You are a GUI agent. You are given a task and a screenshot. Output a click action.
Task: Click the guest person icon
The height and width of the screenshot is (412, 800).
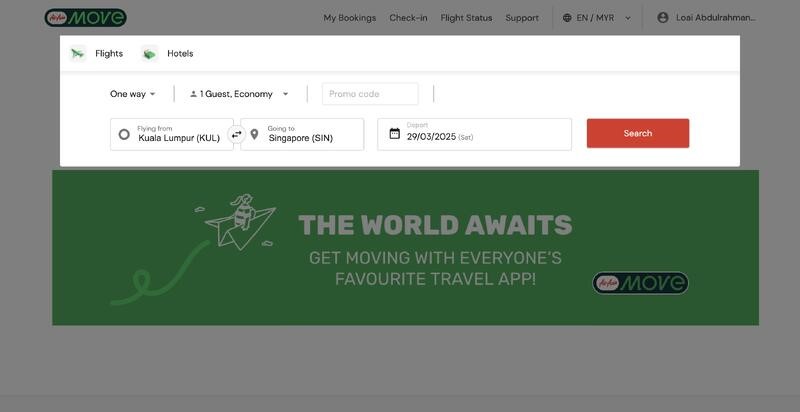point(193,94)
